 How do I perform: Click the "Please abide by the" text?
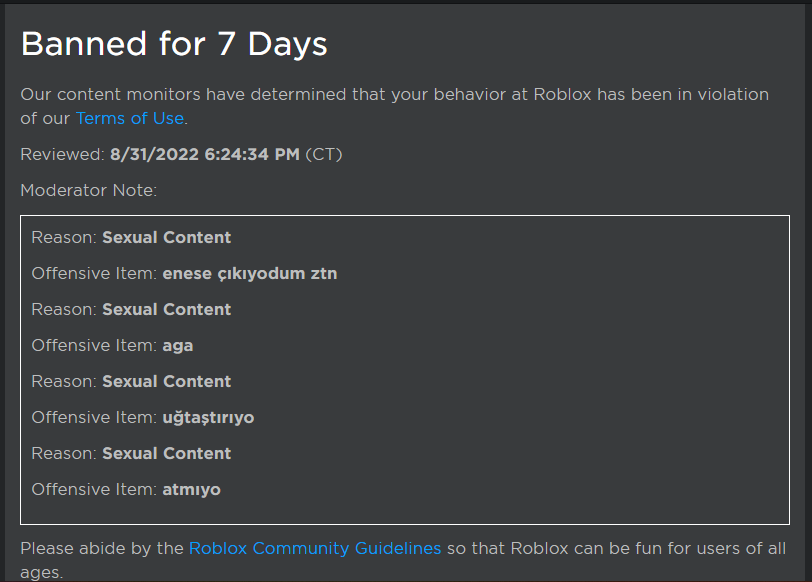[x=102, y=548]
